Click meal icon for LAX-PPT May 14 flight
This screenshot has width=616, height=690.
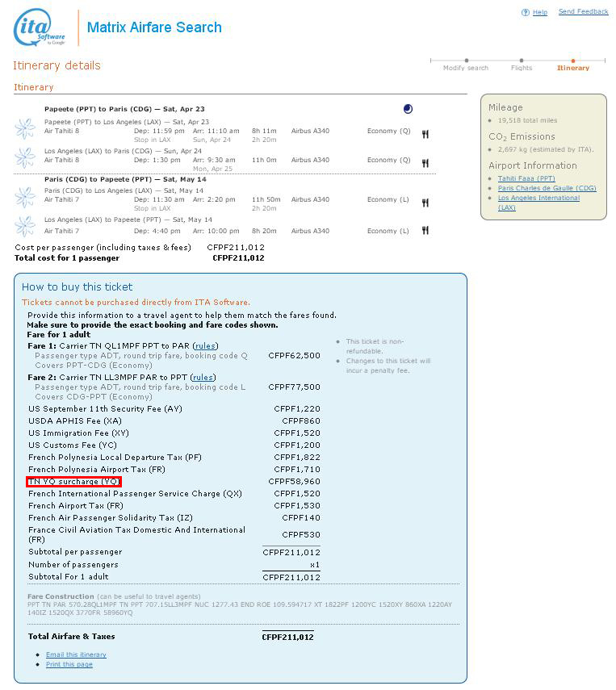425,230
